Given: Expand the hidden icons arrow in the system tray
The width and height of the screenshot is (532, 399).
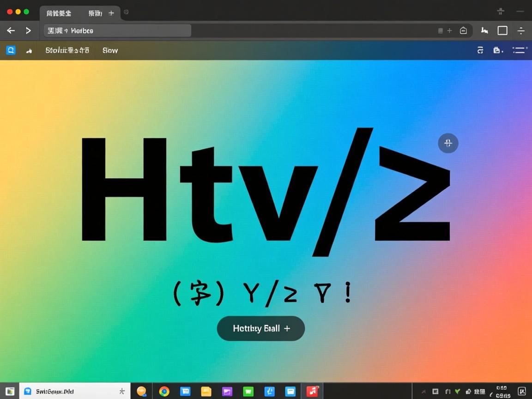Looking at the screenshot, I should click(423, 391).
